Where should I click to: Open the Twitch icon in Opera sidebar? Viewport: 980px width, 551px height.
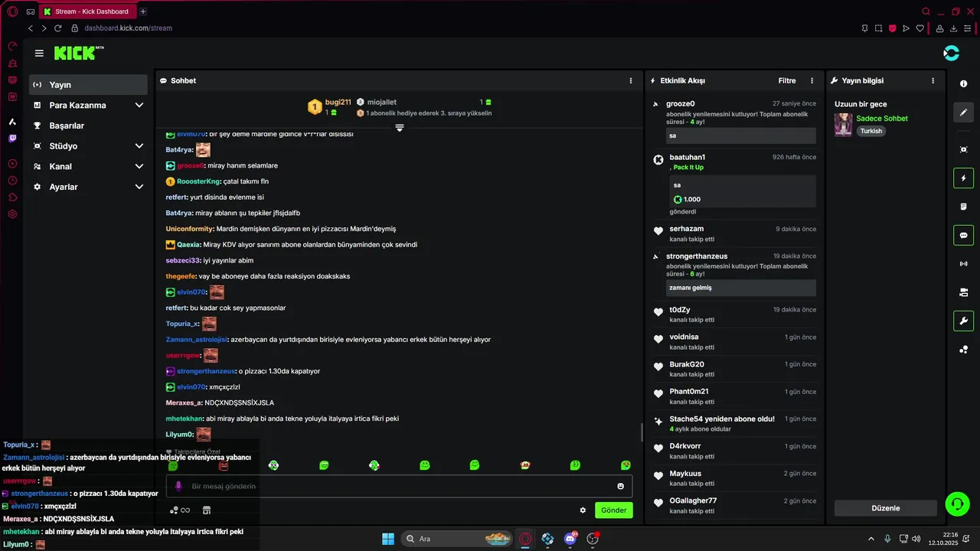[x=12, y=139]
